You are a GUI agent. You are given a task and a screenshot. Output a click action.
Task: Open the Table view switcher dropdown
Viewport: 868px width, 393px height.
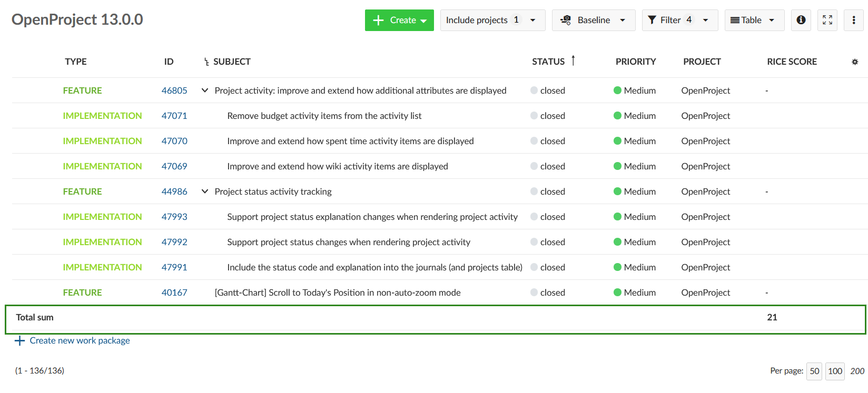pos(754,20)
